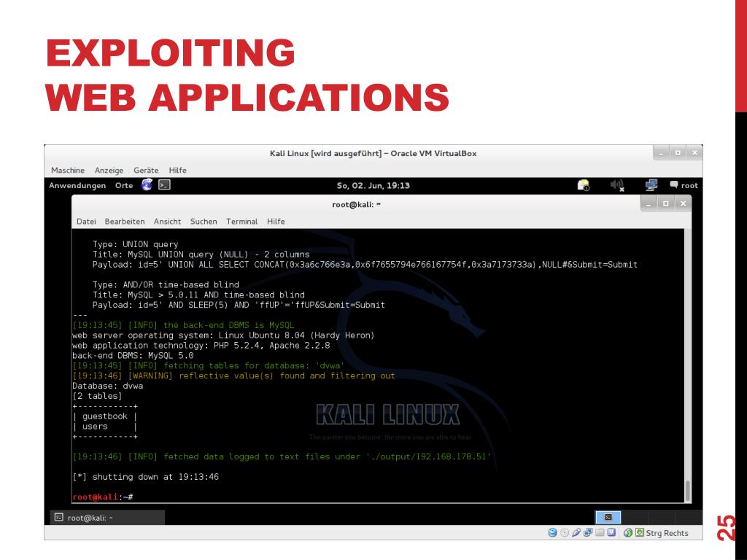Open the terminal window Hilfe menu
The height and width of the screenshot is (560, 747).
276,222
